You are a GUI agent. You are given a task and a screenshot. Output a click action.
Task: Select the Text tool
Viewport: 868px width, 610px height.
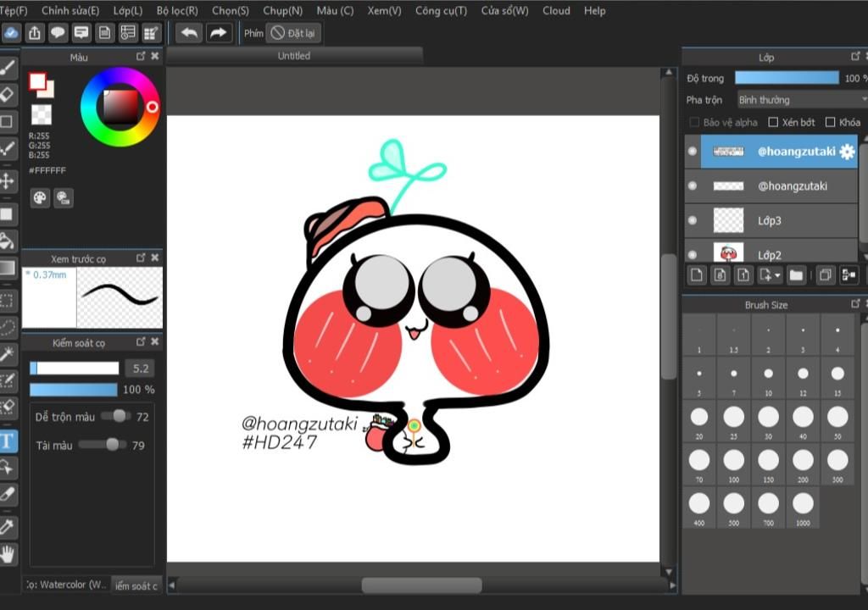coord(8,441)
